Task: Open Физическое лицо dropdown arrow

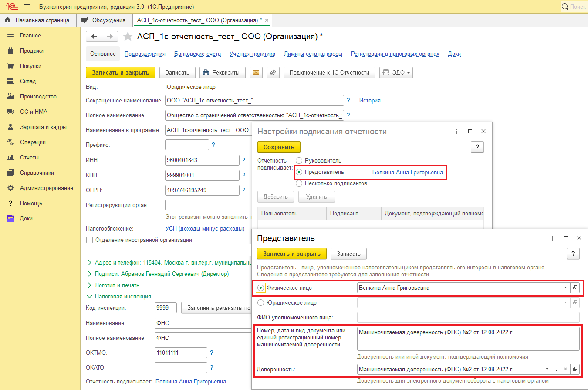Action: click(565, 288)
